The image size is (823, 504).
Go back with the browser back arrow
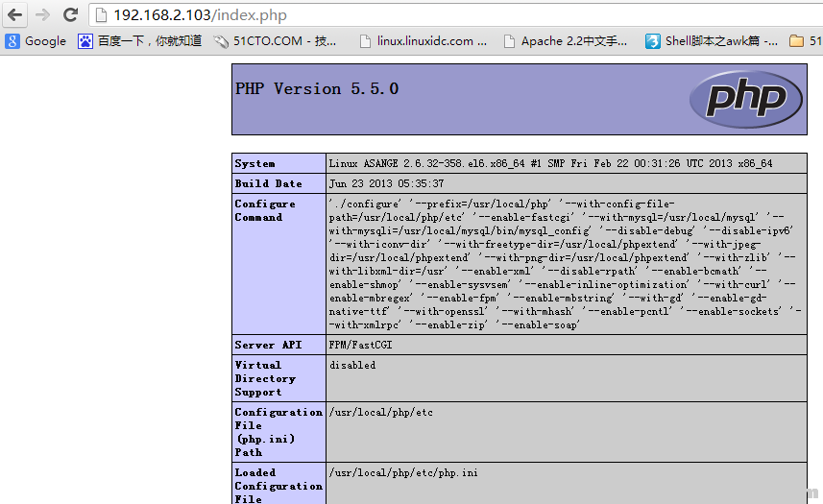[x=15, y=14]
